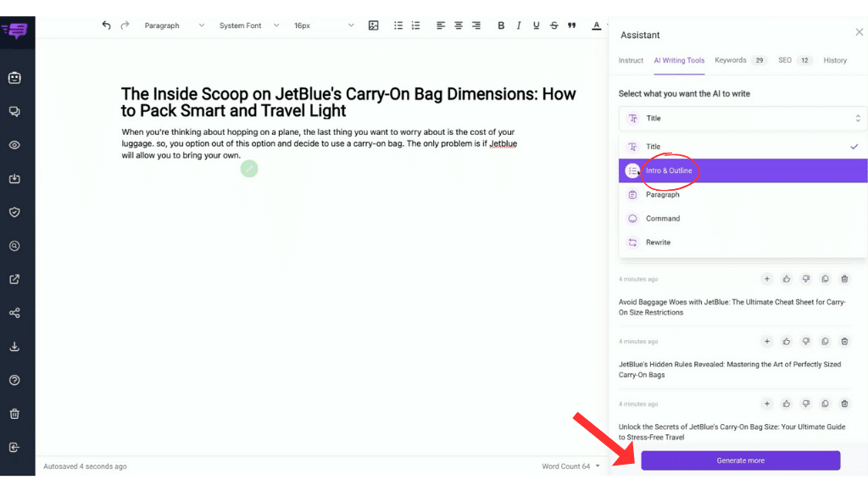Screen dimensions: 868x491
Task: Switch to the AI Writing Tools tab
Action: point(679,60)
